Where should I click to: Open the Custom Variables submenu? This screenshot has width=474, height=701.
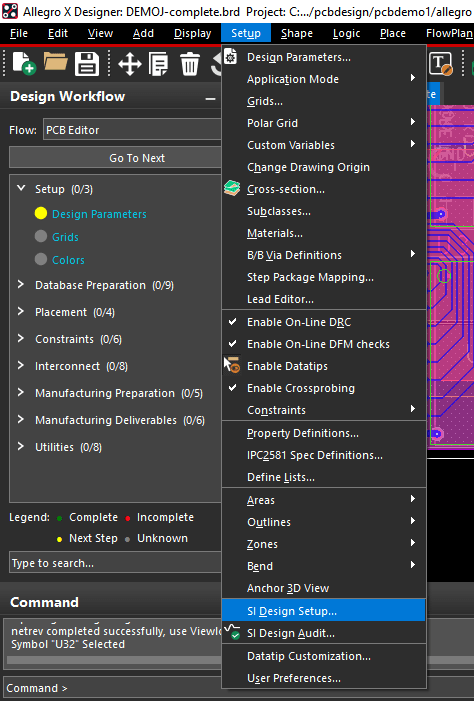click(x=324, y=145)
